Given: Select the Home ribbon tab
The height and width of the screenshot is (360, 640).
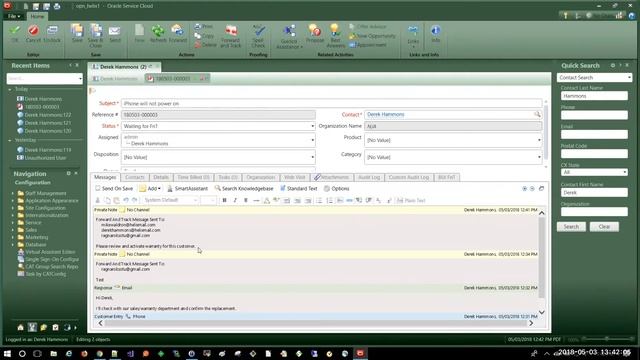Looking at the screenshot, I should point(37,16).
